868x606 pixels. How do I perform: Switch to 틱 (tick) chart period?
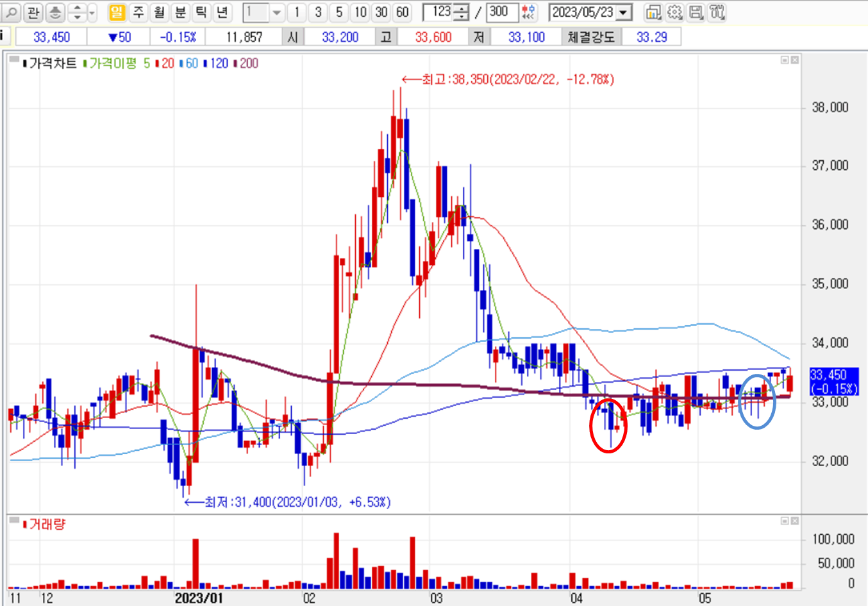tap(201, 12)
